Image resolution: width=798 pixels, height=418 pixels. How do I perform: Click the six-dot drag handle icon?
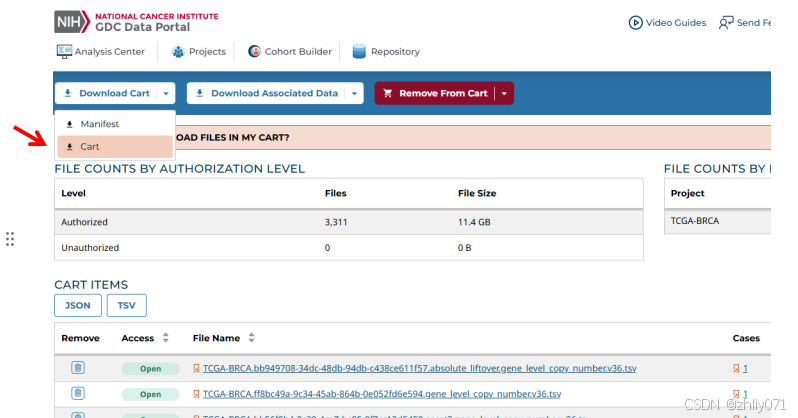pos(10,239)
